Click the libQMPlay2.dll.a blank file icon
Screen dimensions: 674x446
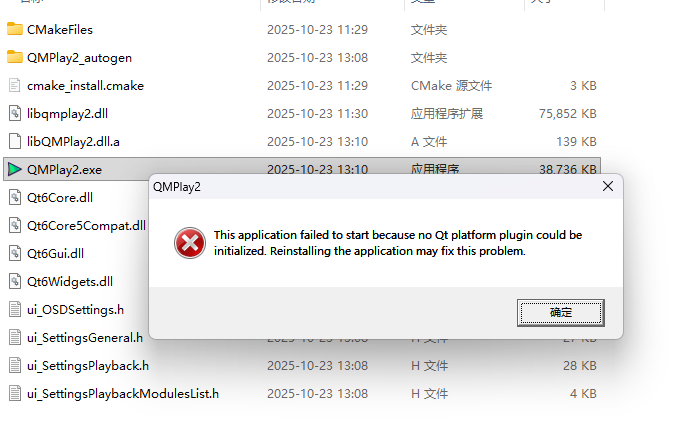15,141
